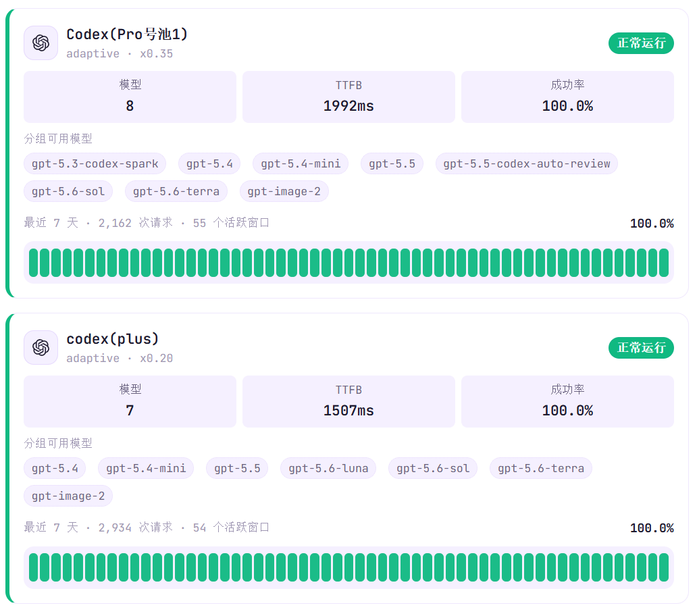Click the uptime status bar strip in codex(plus)
This screenshot has width=697, height=616.
[x=348, y=567]
